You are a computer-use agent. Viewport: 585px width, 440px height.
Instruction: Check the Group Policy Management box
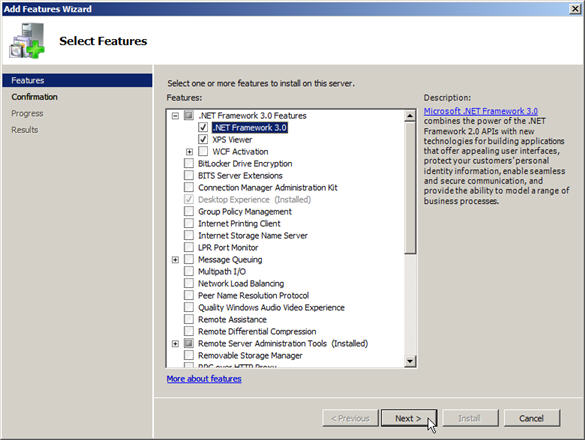[x=189, y=211]
